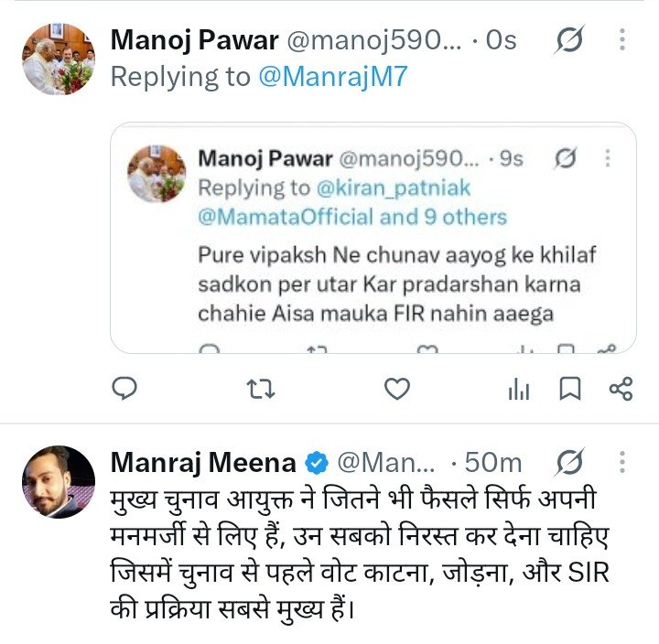This screenshot has height=644, width=659.
Task: Open Manoj Pawar's profile picture at top
Action: click(x=59, y=59)
